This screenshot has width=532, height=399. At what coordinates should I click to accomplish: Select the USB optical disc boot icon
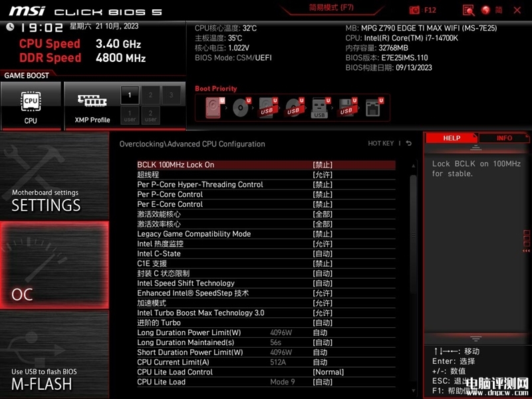click(295, 108)
